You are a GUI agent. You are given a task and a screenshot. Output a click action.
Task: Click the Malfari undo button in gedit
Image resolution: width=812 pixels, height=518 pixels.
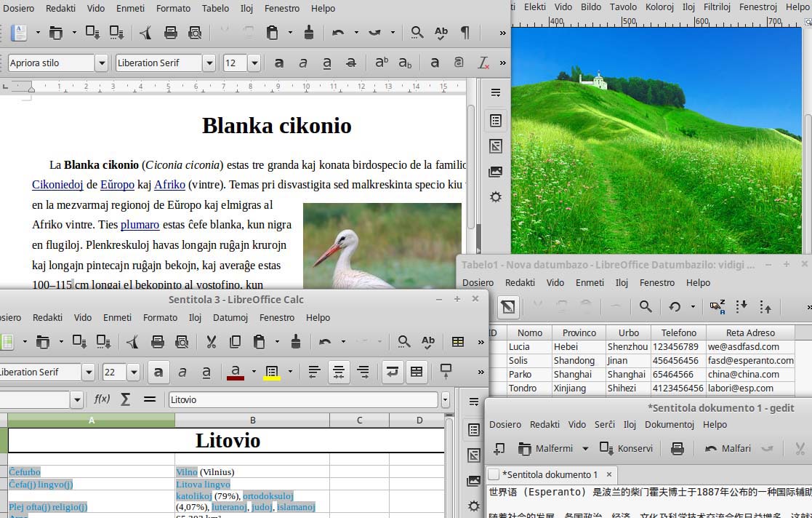coord(728,448)
